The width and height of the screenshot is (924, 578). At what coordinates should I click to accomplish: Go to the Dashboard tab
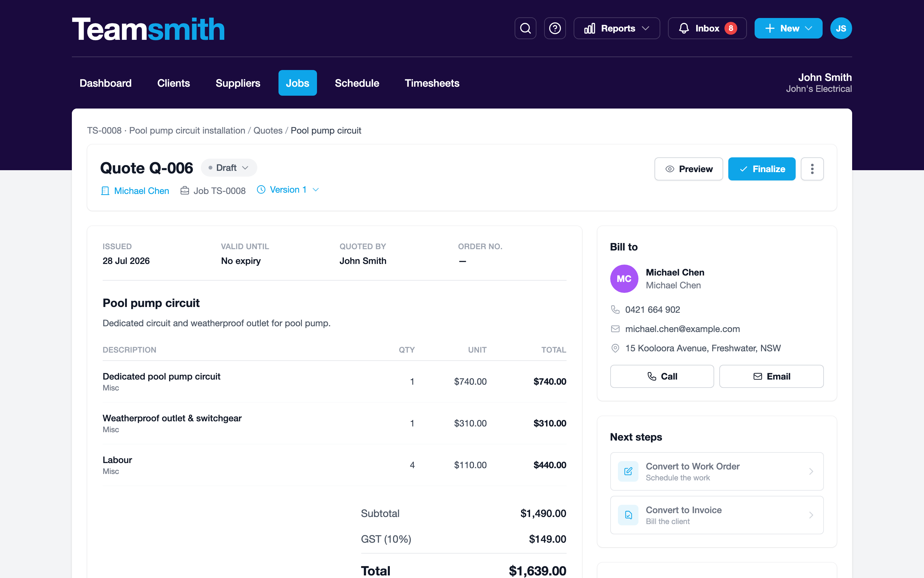105,83
